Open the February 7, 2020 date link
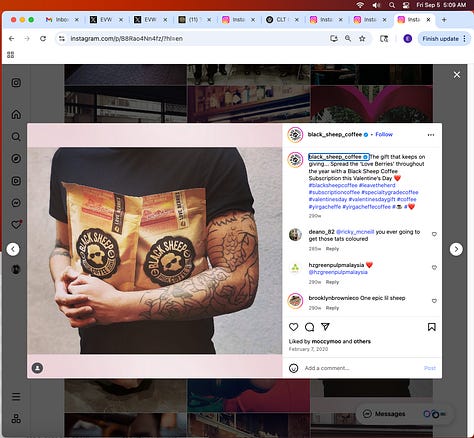474x438 pixels. coord(308,349)
